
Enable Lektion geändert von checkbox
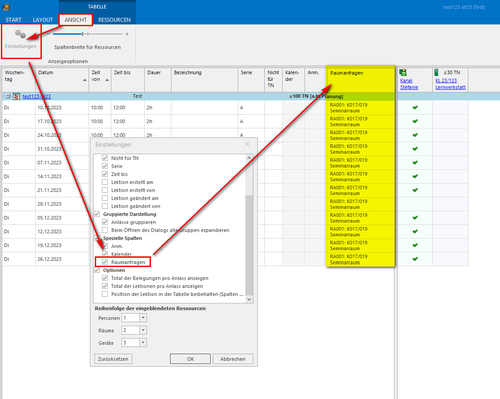pos(105,206)
